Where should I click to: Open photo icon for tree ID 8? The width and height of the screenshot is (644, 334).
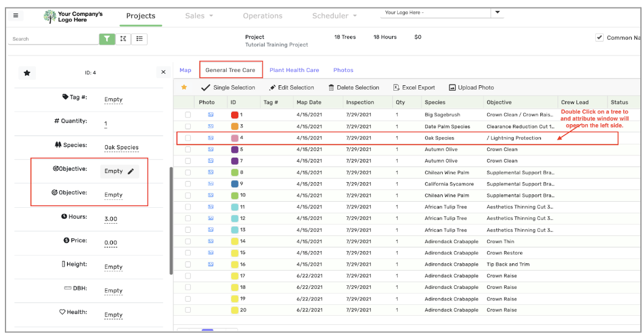[210, 172]
